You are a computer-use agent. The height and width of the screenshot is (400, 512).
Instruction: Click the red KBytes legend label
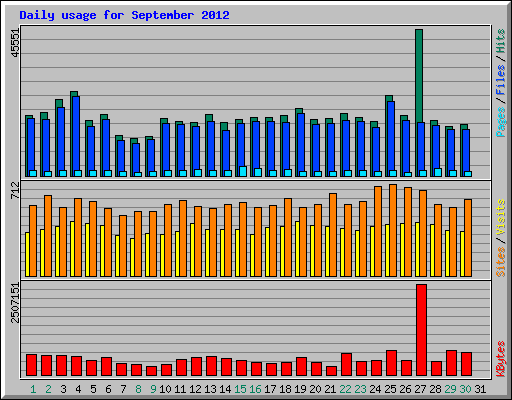pyautogui.click(x=500, y=359)
